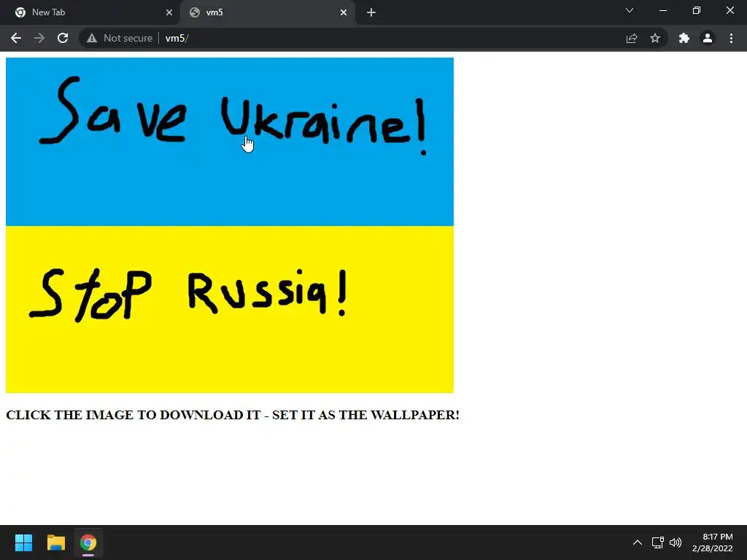Restore down the Chrome window
This screenshot has width=747, height=560.
pos(697,10)
